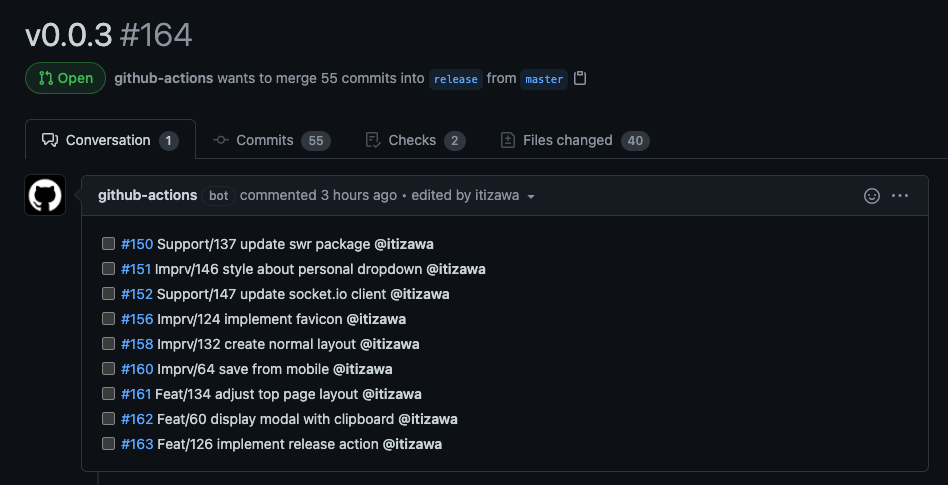Tick the #156 implement favicon checkbox
Viewport: 948px width, 485px height.
[108, 319]
